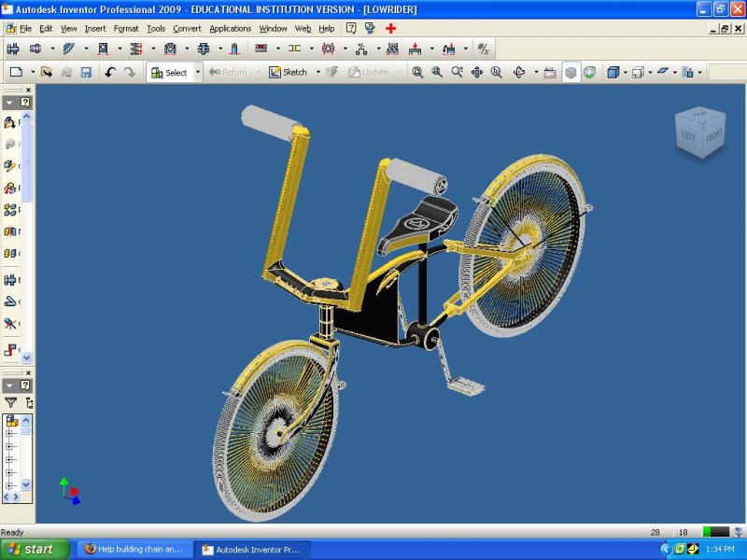Viewport: 747px width, 560px height.
Task: Open the Insert menu
Action: click(95, 29)
